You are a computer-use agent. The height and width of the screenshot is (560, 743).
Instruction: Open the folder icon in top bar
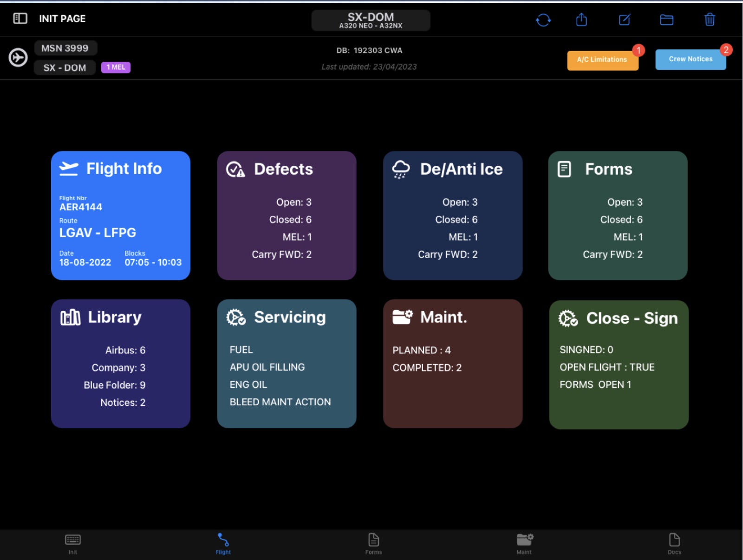pyautogui.click(x=667, y=20)
